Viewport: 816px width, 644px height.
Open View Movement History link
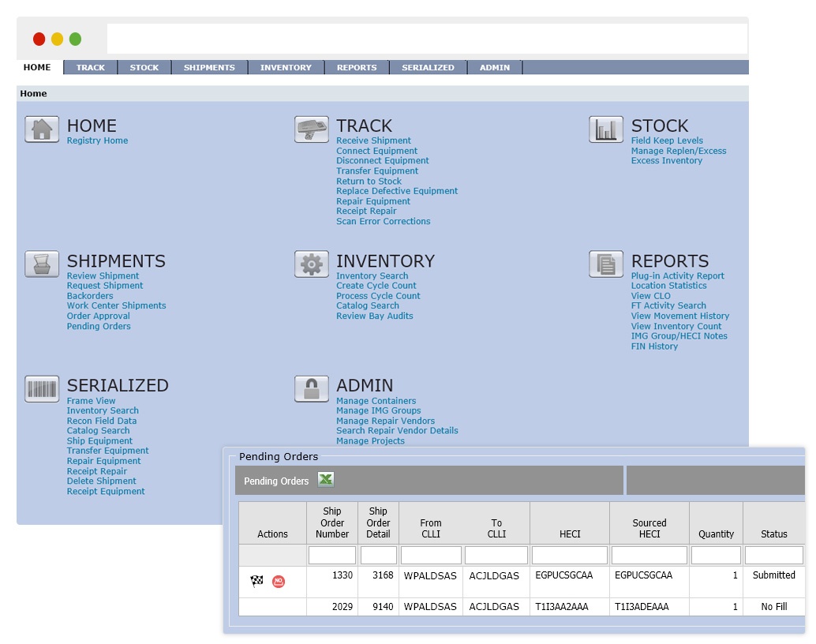coord(679,316)
